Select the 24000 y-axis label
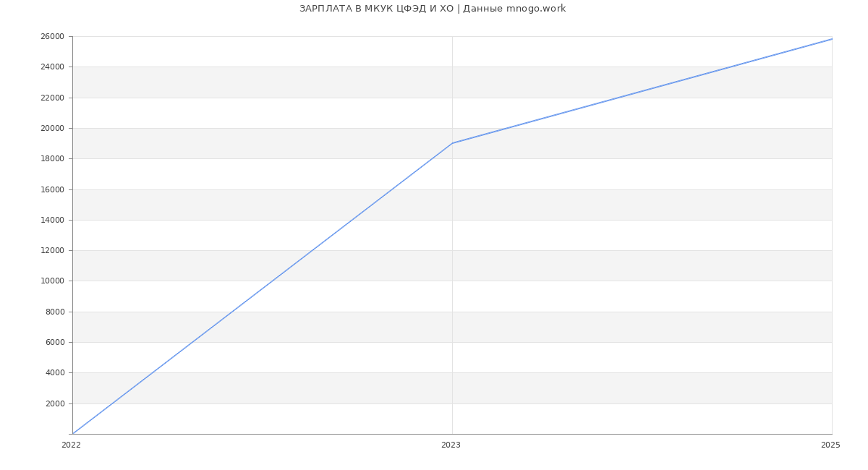The image size is (868, 470). [x=52, y=67]
